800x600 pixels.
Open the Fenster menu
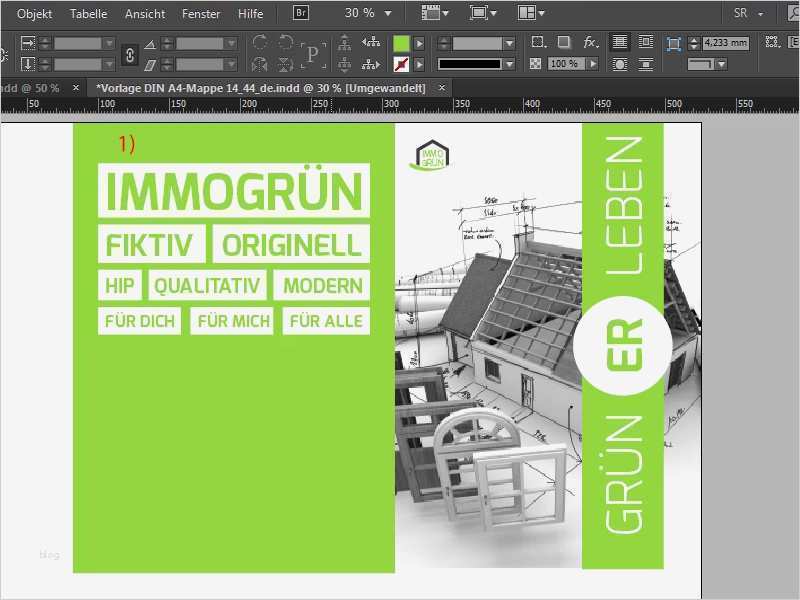201,14
